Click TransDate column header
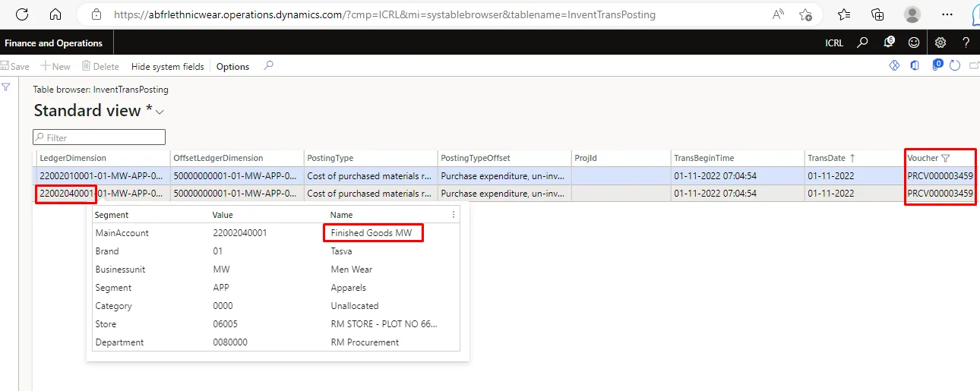Screen dimensions: 980x391 point(826,158)
